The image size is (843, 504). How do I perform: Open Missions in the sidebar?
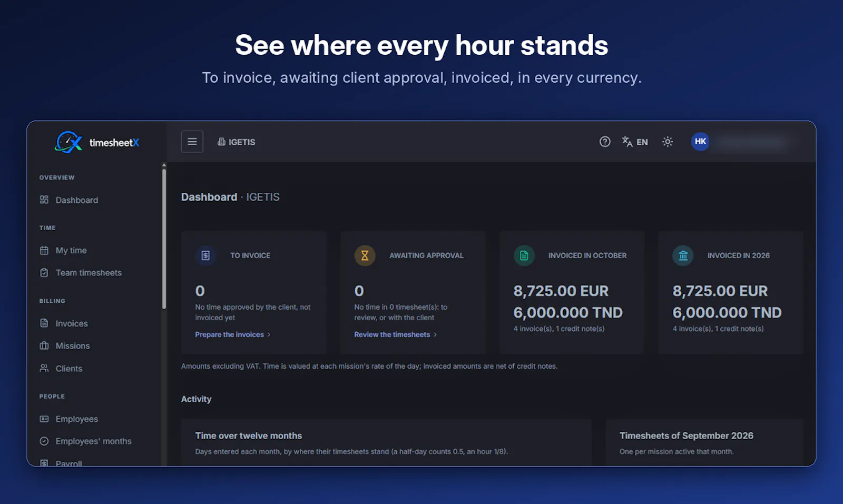[x=73, y=345]
